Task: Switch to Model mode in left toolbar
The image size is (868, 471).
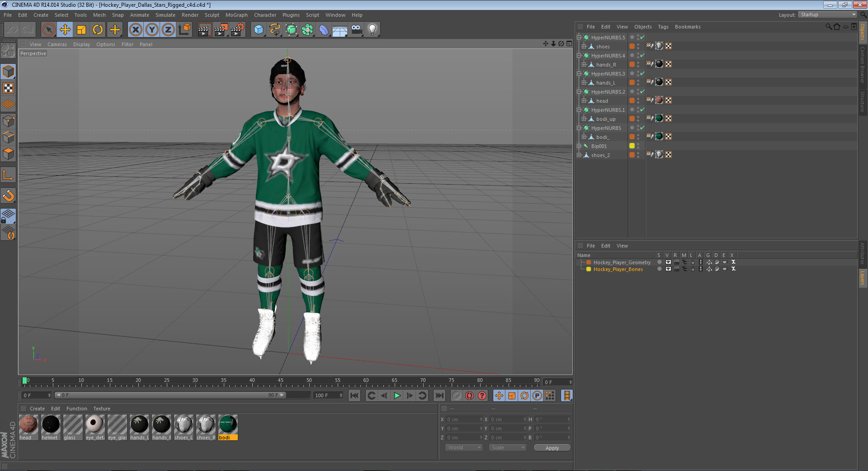Action: 8,71
